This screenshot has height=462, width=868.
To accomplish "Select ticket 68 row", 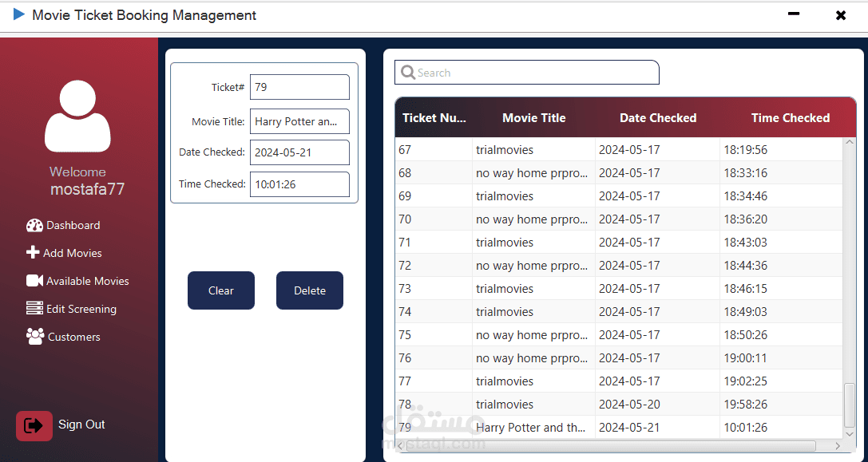I will pos(620,172).
